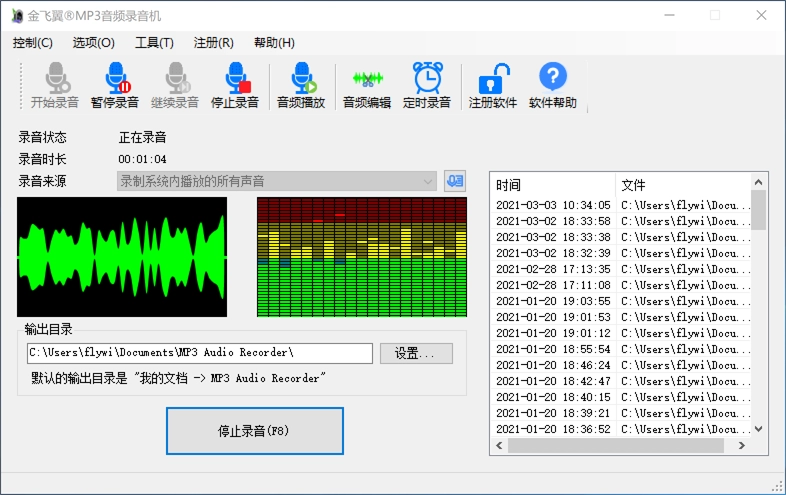Select recording 2021-01-20 18:46:24
This screenshot has width=786, height=495.
[621, 365]
